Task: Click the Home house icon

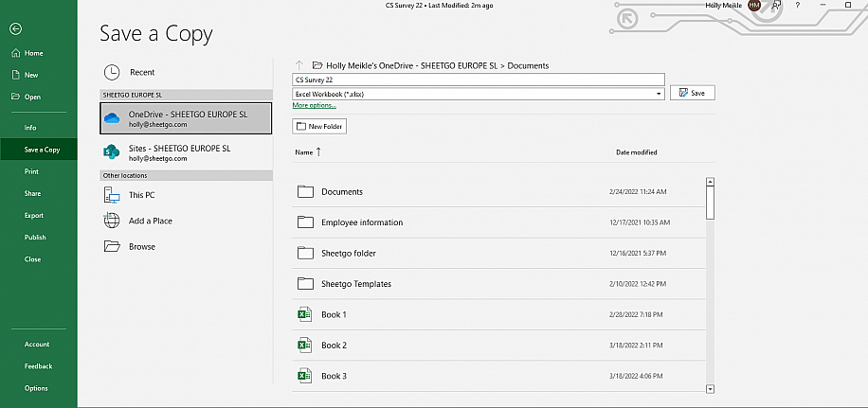Action: (x=15, y=53)
